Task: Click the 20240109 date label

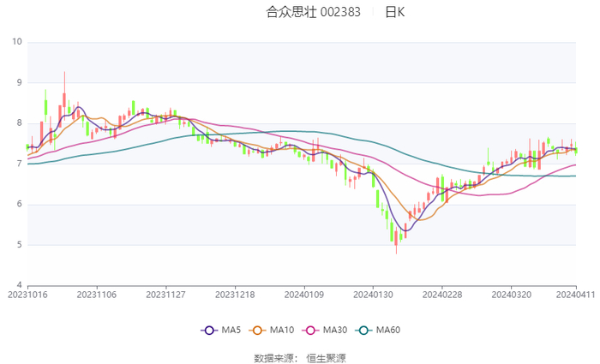Action: point(303,294)
